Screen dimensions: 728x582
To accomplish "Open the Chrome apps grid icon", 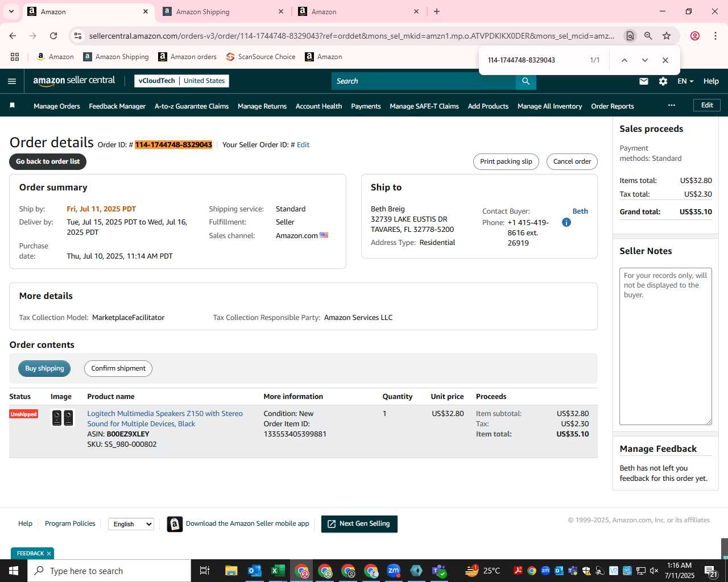I will 15,57.
